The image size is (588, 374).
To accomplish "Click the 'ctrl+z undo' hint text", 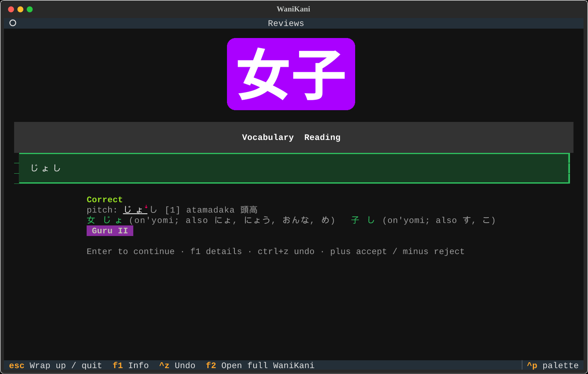I will tap(286, 252).
